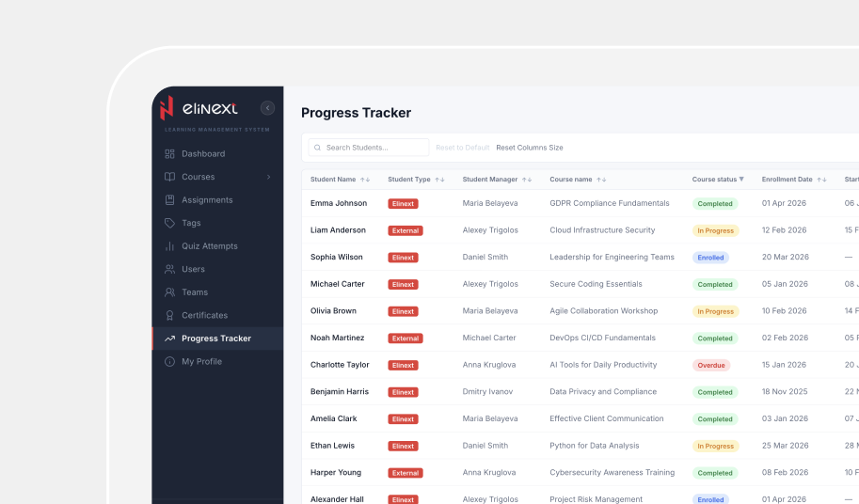Open Certificates from the sidebar
This screenshot has width=859, height=504.
coord(217,315)
